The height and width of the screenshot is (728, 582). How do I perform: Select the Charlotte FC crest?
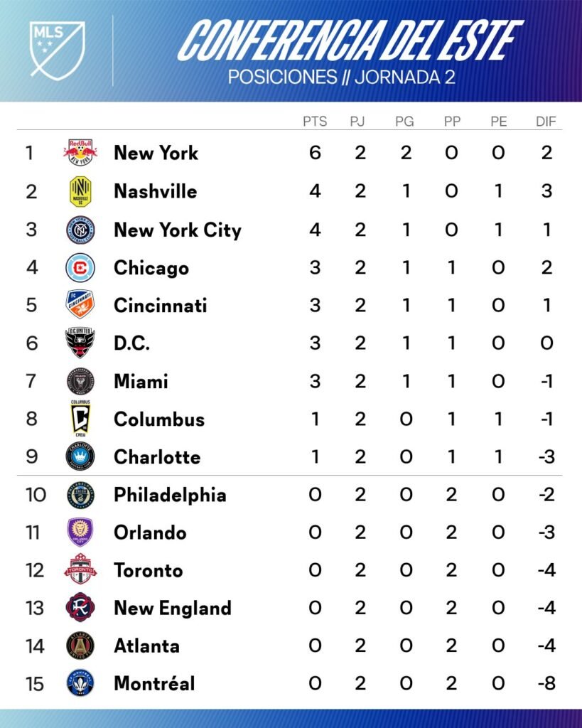80,456
